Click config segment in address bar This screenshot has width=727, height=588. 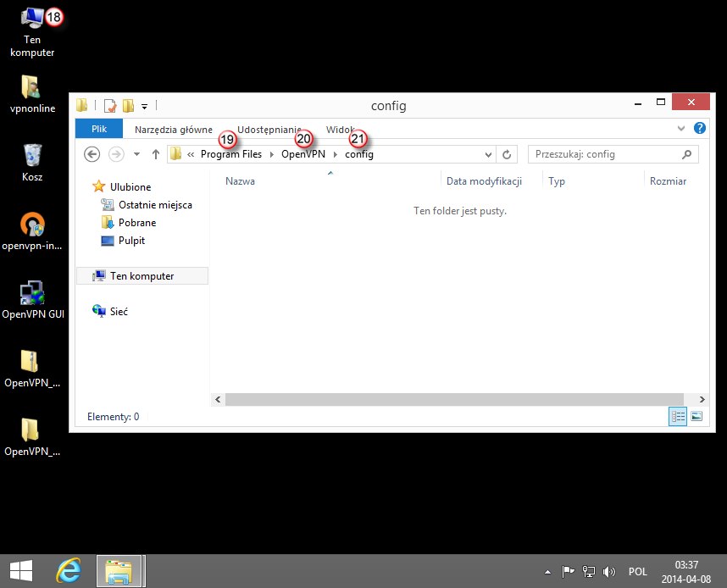359,154
